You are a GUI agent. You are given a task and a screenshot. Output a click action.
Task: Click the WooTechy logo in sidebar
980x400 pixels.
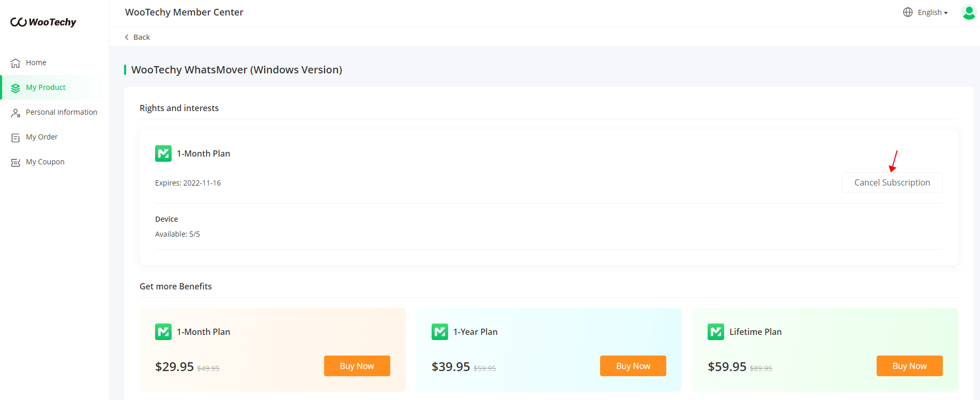tap(43, 22)
